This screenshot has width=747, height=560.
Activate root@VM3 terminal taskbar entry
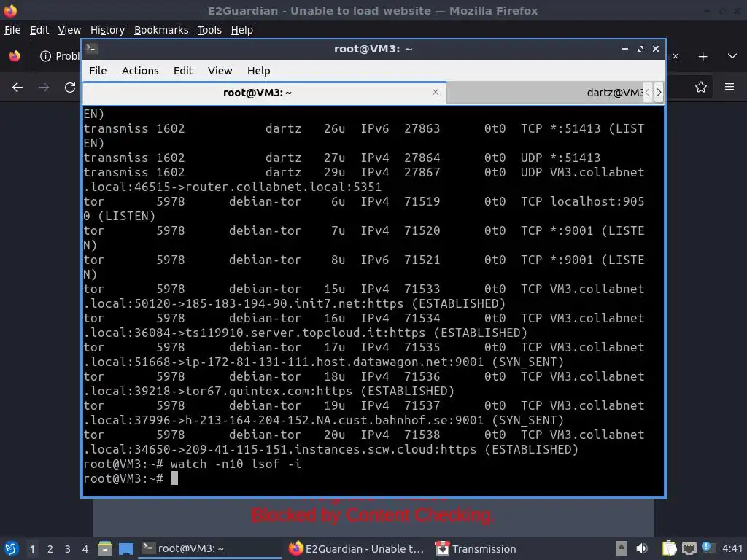209,548
